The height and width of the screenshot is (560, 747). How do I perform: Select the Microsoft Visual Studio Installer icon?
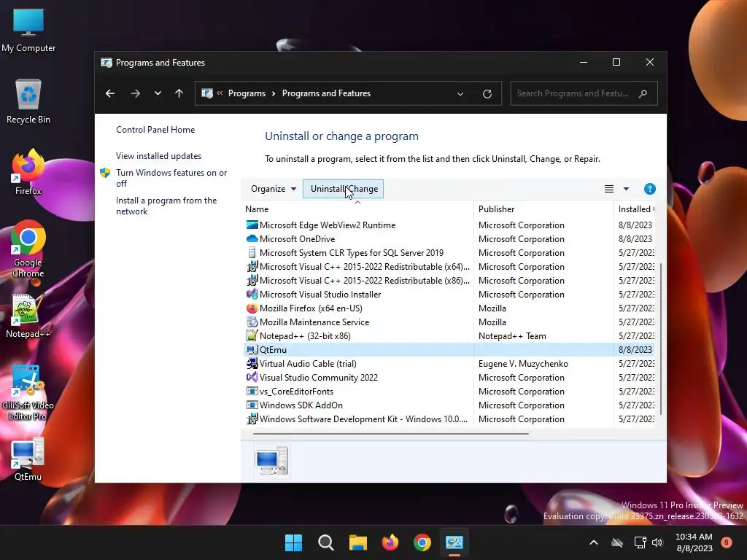[x=252, y=295]
